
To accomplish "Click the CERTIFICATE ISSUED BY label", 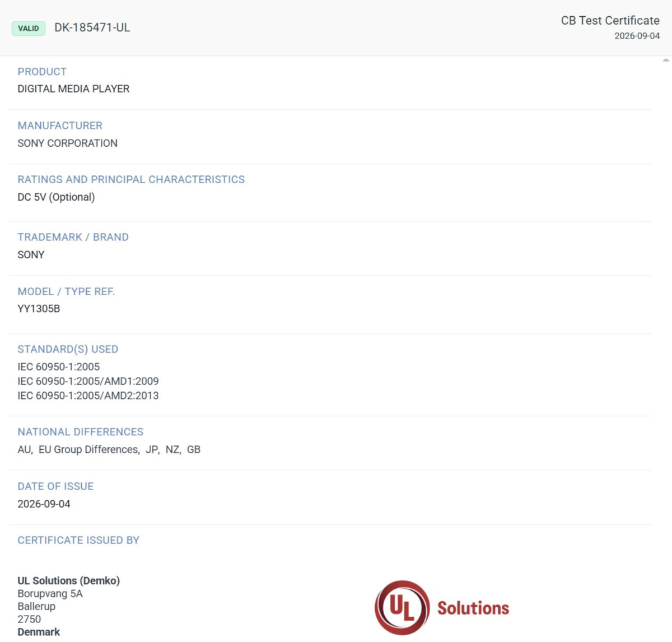I will coord(78,540).
